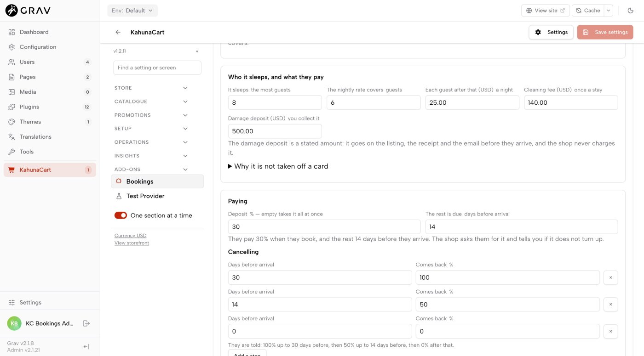The image size is (644, 356).
Task: Collapse settings sidebar with double-chevron icon
Action: tap(197, 51)
